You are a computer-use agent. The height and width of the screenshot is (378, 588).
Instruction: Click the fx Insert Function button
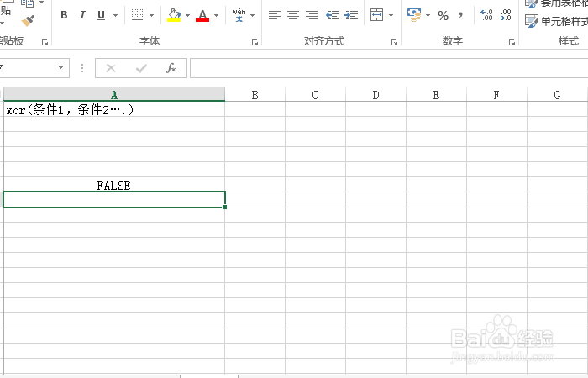point(171,68)
